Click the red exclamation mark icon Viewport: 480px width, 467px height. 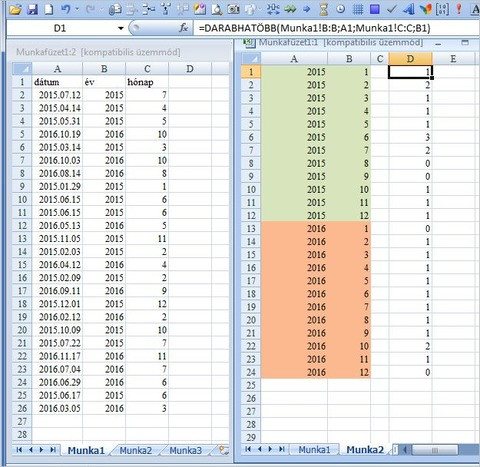coord(459,9)
